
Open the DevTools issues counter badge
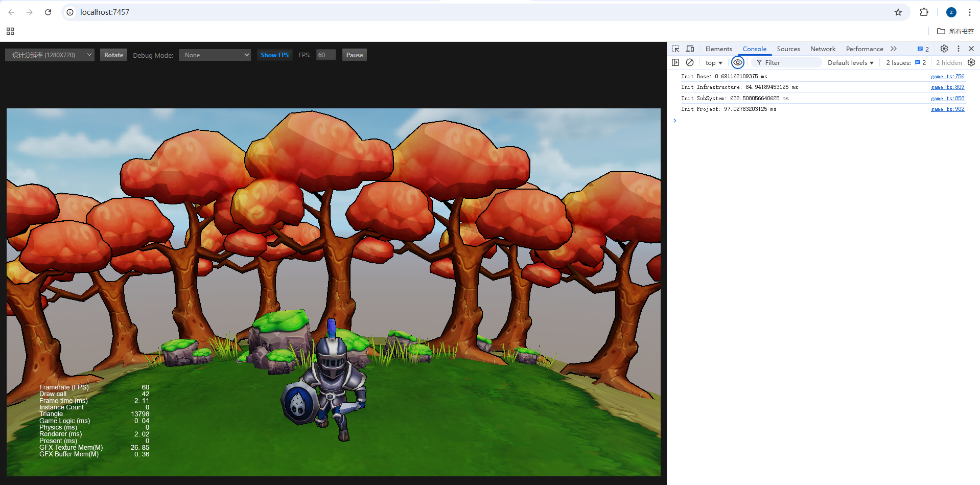click(923, 49)
